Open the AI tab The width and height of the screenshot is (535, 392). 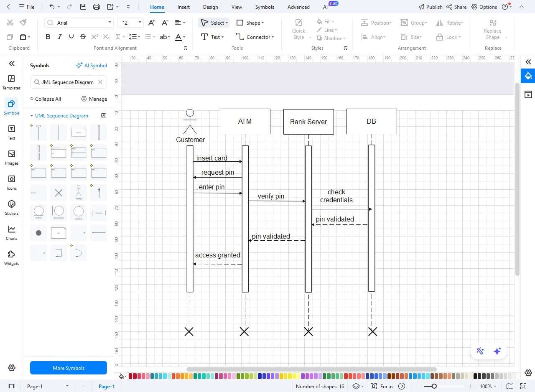[x=325, y=7]
